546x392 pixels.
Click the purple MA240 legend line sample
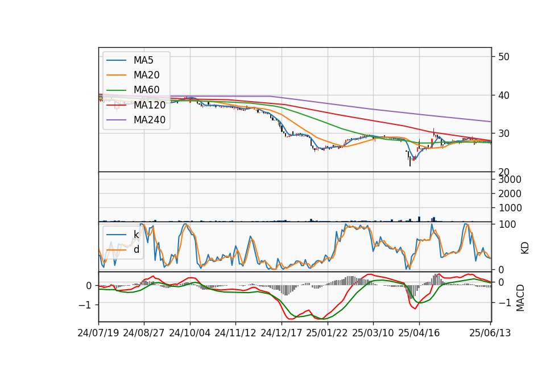pos(116,120)
